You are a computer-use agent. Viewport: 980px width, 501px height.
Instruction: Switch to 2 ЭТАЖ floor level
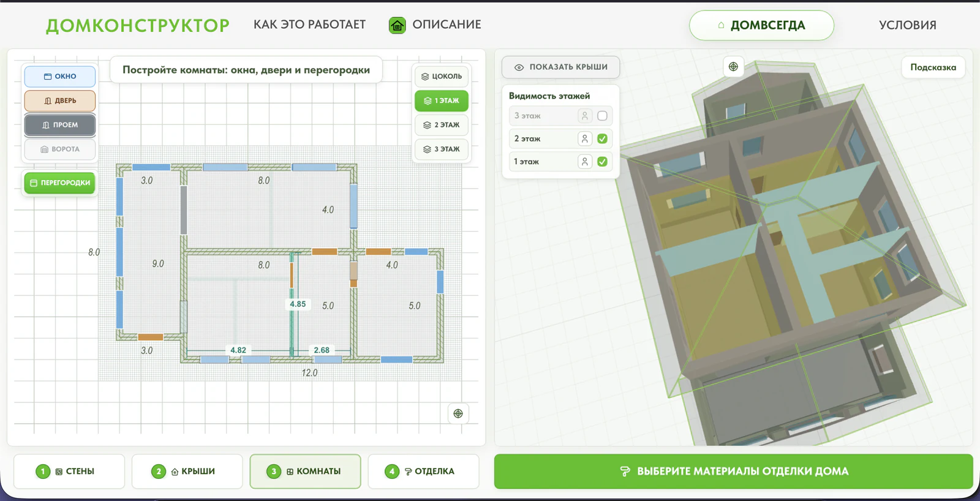tap(442, 125)
